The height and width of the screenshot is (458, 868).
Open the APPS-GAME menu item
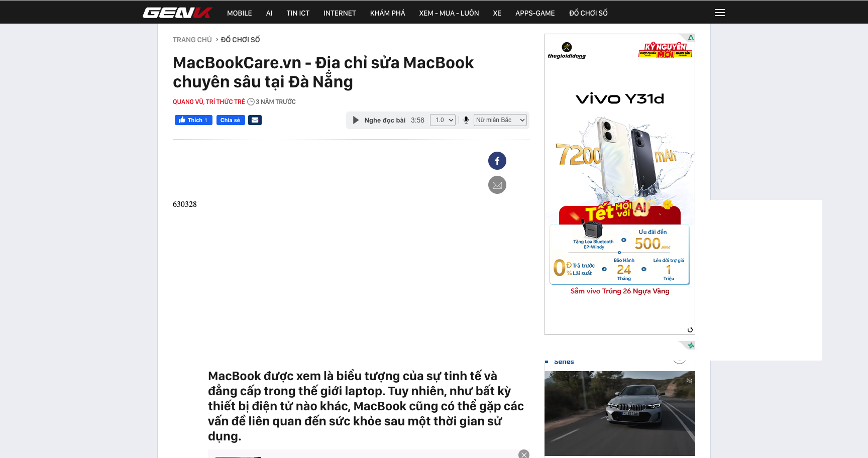pyautogui.click(x=534, y=13)
